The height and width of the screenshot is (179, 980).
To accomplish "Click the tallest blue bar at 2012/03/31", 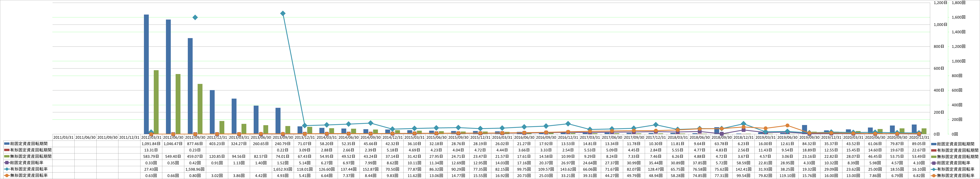I will 146,74.
